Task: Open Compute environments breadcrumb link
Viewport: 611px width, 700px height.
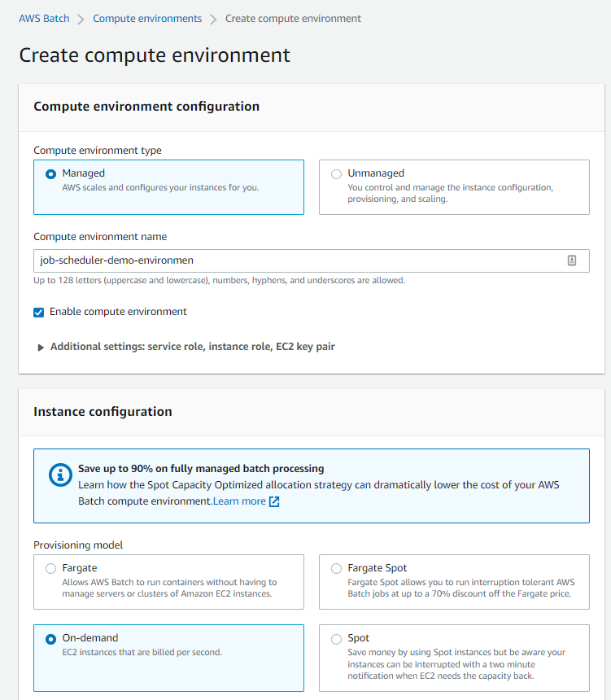Action: [147, 19]
